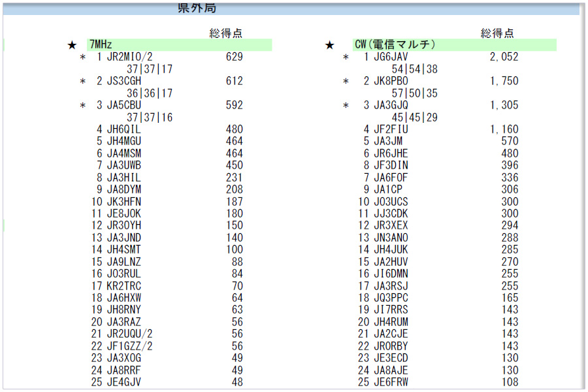Screen dimensions: 588x392
Task: Click the black star beside CW header
Action: (330, 45)
